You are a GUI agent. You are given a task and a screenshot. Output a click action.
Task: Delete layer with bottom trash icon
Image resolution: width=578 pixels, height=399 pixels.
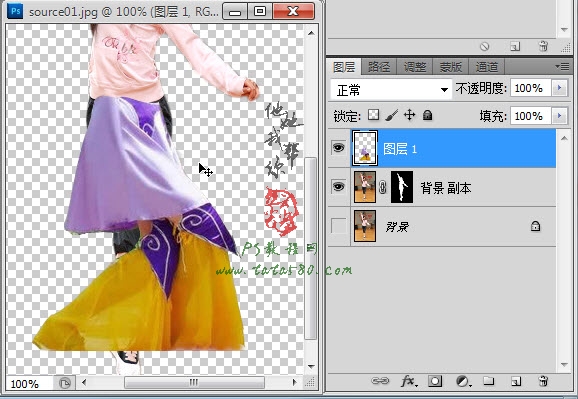(543, 381)
